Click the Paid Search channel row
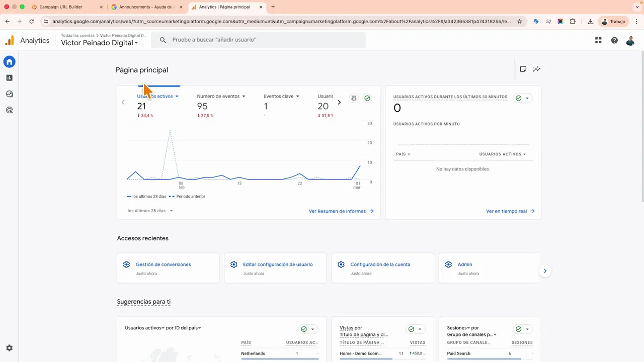The height and width of the screenshot is (362, 644). pos(490,353)
